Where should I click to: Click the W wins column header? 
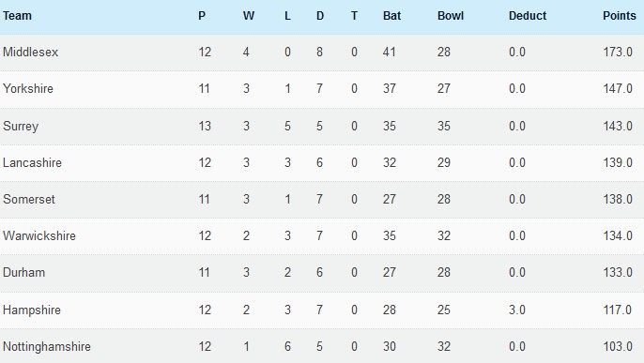pyautogui.click(x=249, y=16)
